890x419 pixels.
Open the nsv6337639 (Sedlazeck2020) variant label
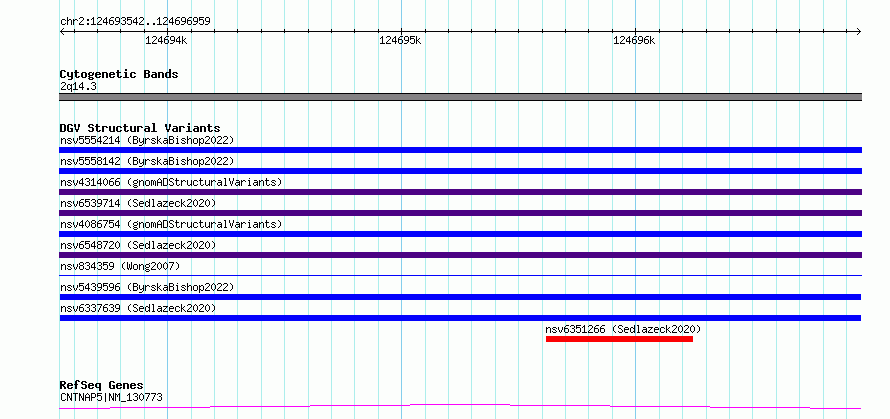(138, 308)
